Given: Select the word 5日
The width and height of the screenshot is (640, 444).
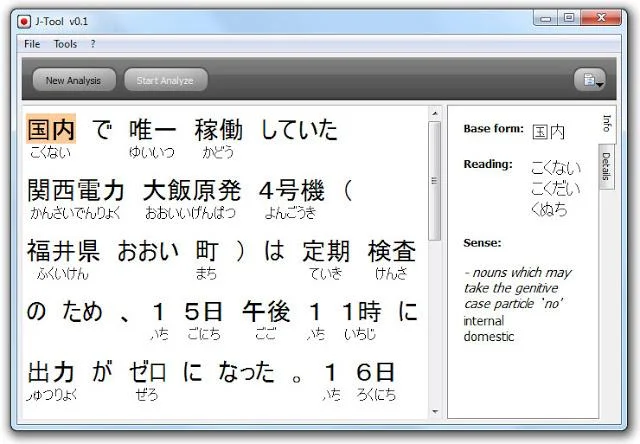Looking at the screenshot, I should point(203,311).
